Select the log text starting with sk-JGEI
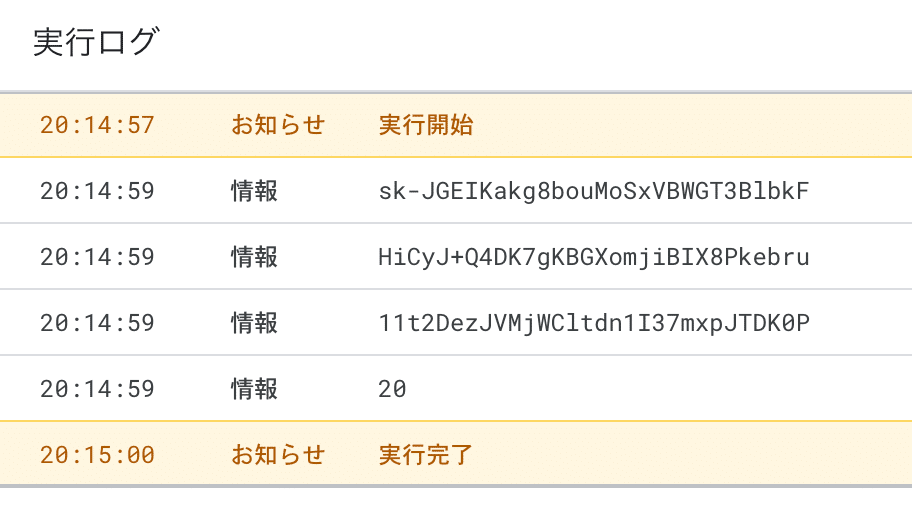The image size is (912, 526). pyautogui.click(x=593, y=191)
